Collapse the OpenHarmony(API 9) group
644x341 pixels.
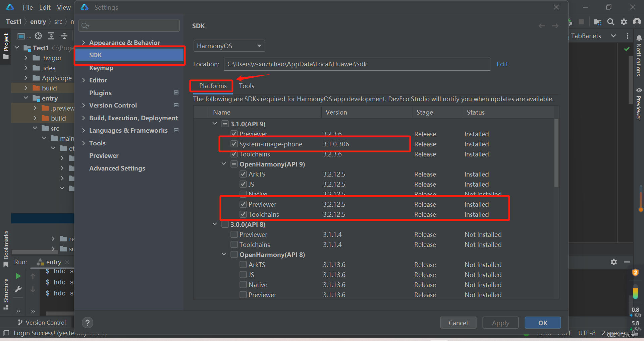224,164
